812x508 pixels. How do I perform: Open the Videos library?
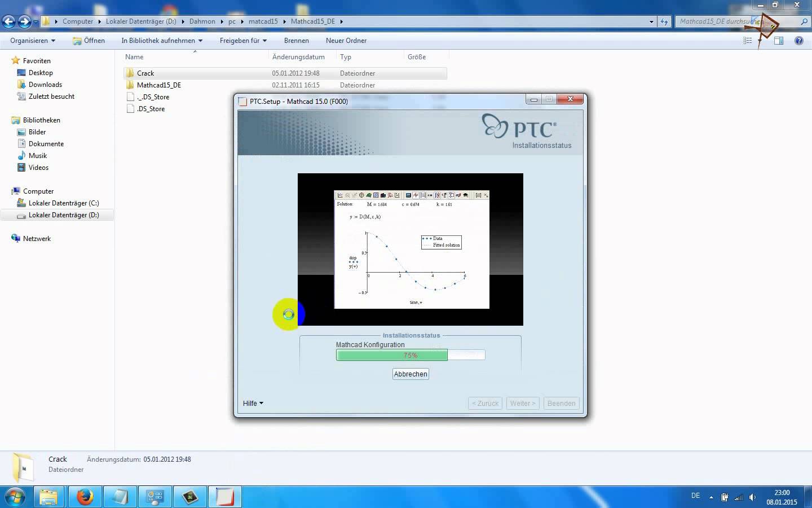[38, 168]
